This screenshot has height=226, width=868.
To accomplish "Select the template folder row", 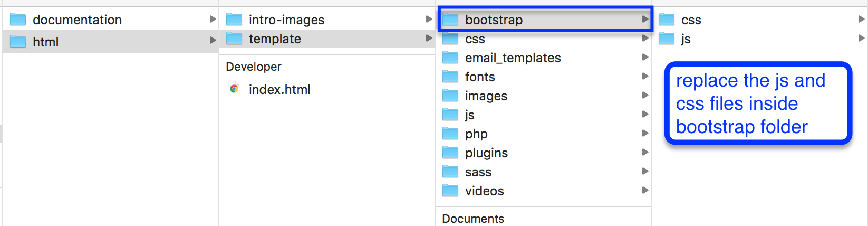I will coord(327,39).
